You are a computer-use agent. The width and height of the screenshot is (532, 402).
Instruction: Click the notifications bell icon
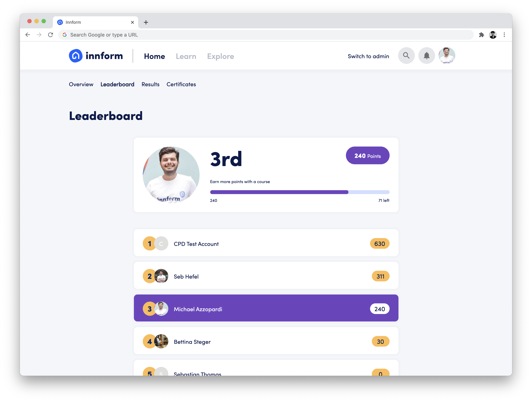pyautogui.click(x=426, y=55)
